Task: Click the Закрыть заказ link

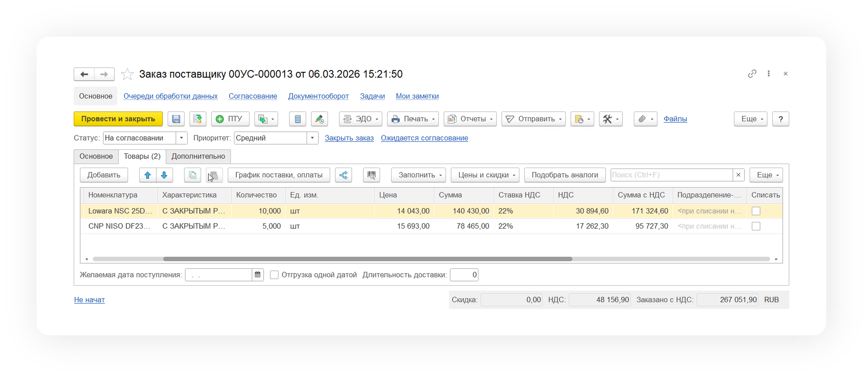Action: pyautogui.click(x=349, y=138)
